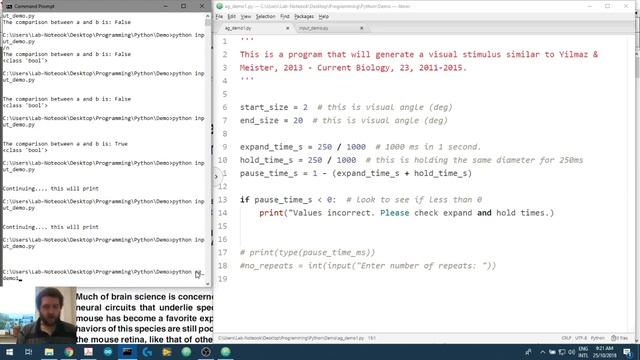Click line number 17 in gutter
Viewport: 640px width, 360px height.
222,253
